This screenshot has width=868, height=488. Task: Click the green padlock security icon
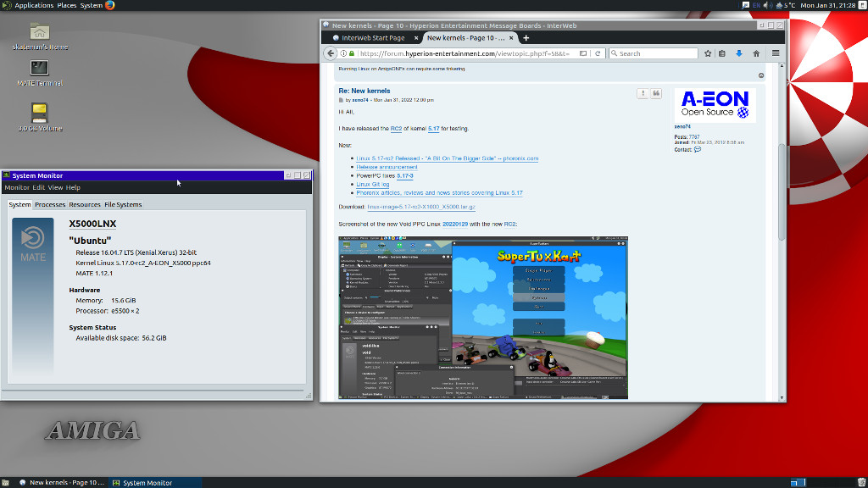click(352, 53)
